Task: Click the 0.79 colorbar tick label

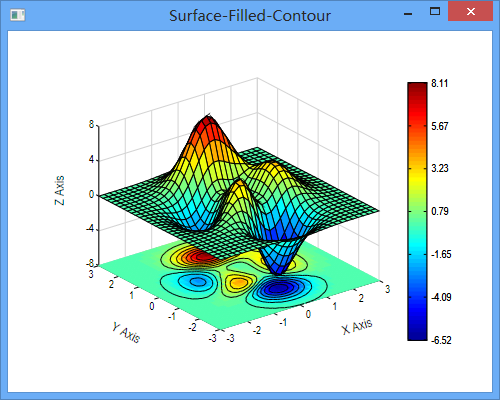Action: coord(440,211)
